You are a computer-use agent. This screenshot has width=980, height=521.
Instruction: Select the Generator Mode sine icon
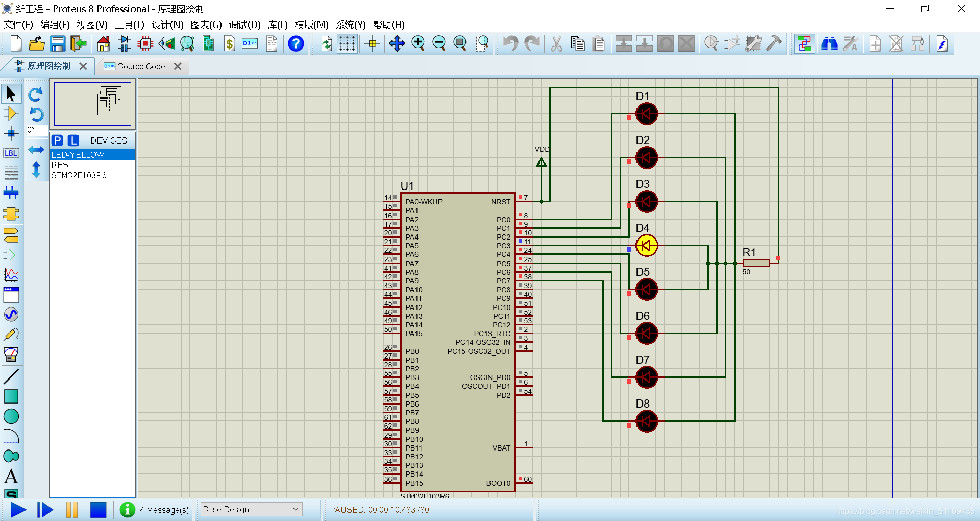pyautogui.click(x=11, y=315)
